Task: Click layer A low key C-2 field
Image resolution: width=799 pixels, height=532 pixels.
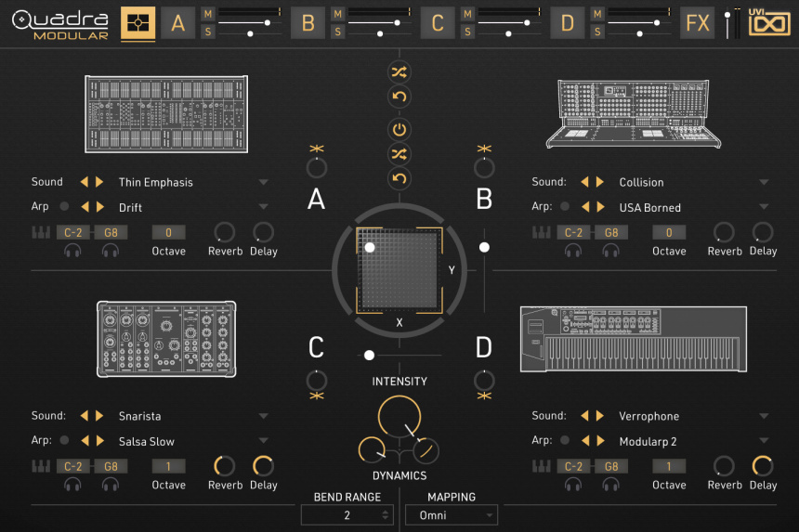Action: click(72, 233)
